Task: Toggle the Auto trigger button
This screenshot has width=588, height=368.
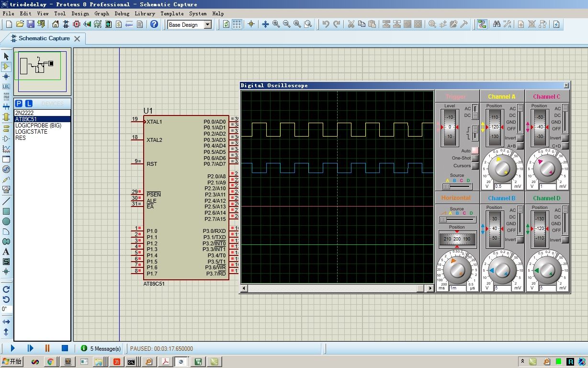Action: 475,150
